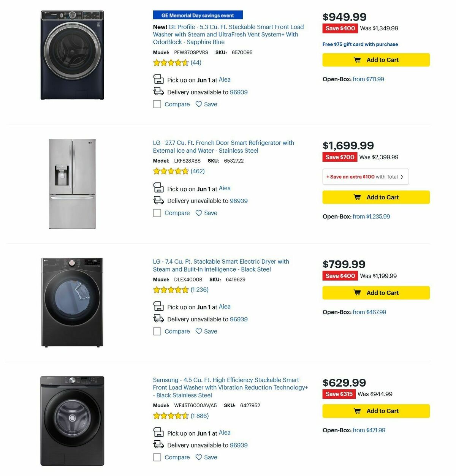456x476 pixels.
Task: Click the store pickup icon for the LG refrigerator
Action: (x=158, y=187)
